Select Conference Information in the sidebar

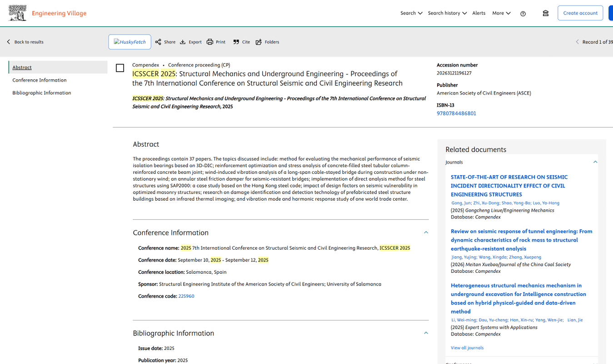click(x=40, y=80)
